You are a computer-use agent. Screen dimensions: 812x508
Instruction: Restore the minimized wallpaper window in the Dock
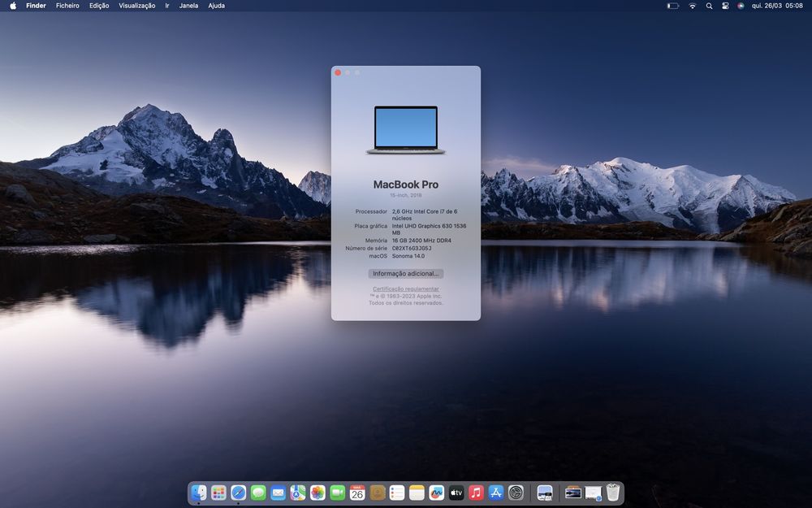pos(573,493)
